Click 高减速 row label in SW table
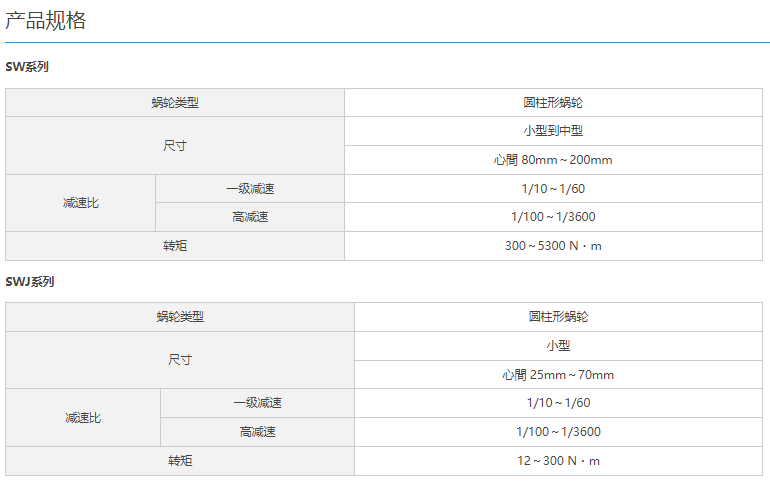The height and width of the screenshot is (492, 770). (x=250, y=217)
